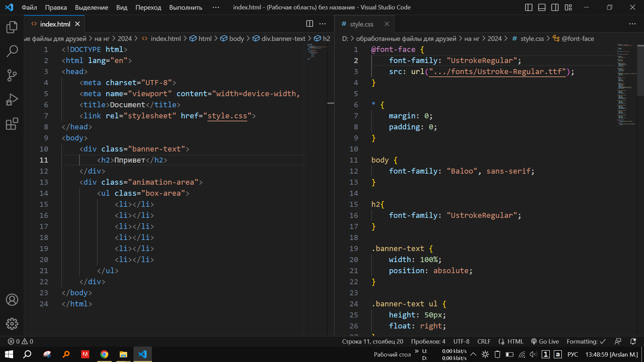Open the Extensions view
Screen dimensions: 644x362
coord(12,124)
